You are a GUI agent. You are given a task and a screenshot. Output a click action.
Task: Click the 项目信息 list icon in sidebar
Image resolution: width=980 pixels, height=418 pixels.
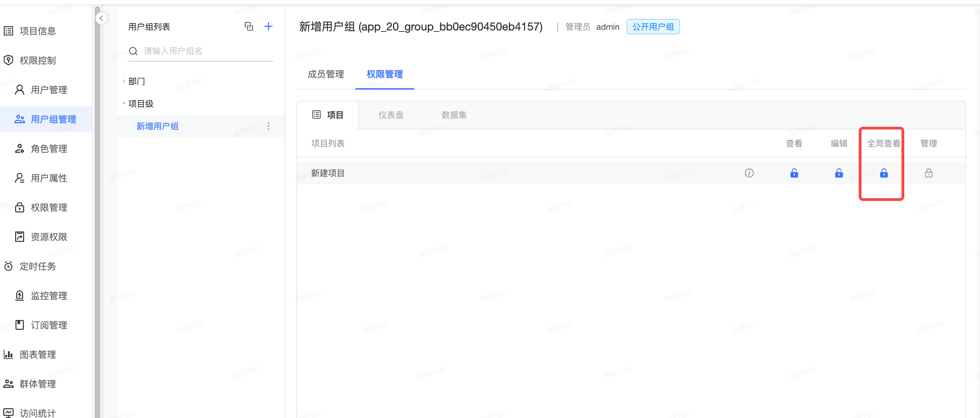point(8,31)
